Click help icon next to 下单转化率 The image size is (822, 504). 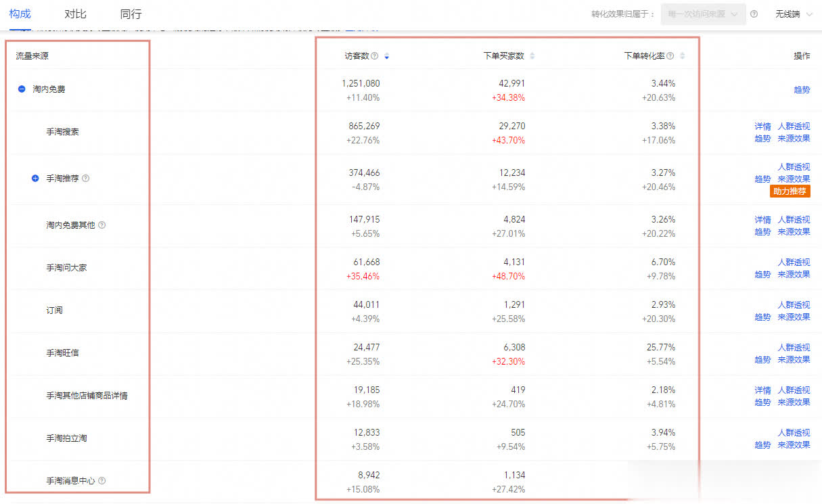pos(670,56)
